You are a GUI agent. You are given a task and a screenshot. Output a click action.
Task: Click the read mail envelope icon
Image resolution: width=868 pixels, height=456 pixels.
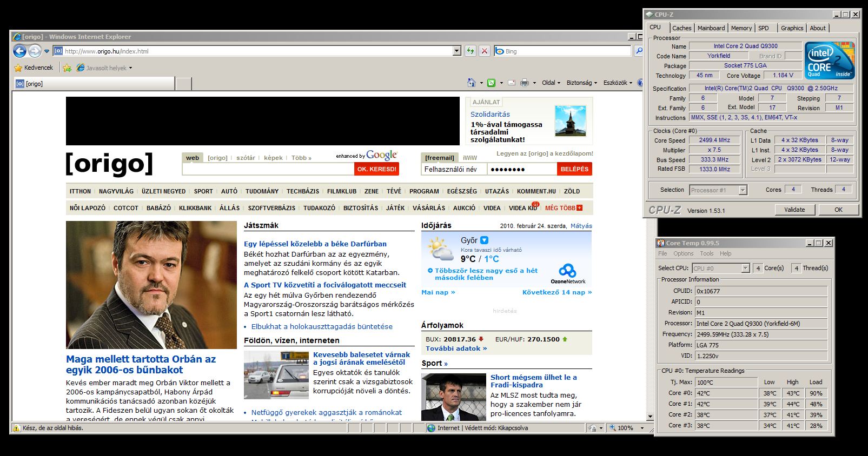[x=512, y=83]
